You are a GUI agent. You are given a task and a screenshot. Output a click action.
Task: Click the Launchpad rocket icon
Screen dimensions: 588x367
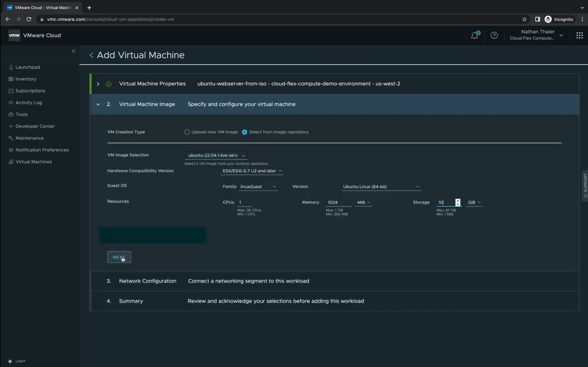[11, 67]
